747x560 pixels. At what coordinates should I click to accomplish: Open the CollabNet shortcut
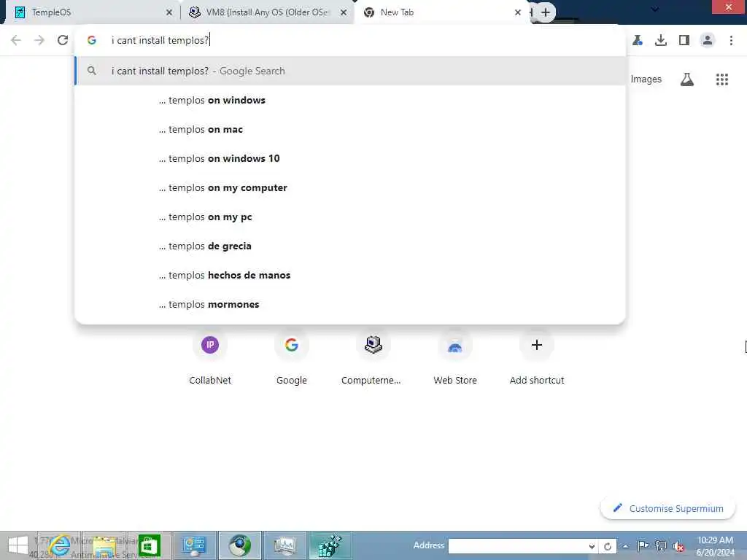pos(210,358)
